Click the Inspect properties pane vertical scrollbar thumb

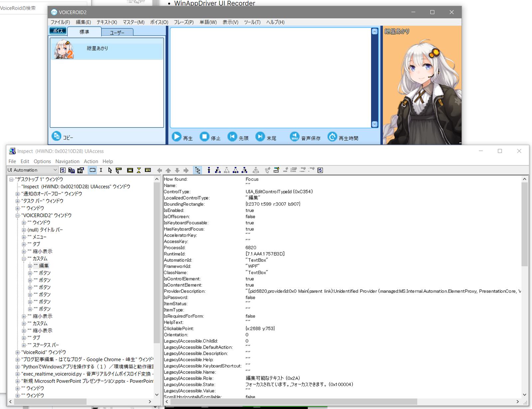[525, 224]
